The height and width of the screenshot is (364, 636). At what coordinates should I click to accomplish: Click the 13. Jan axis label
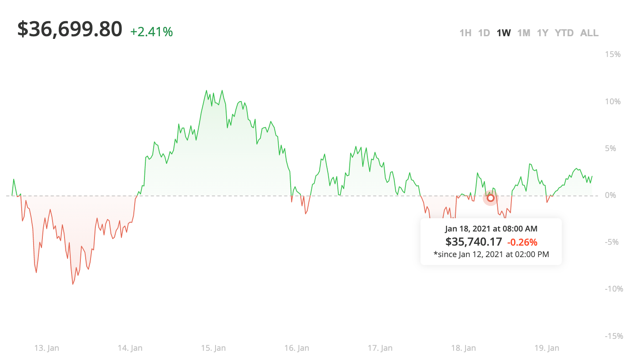[x=46, y=348]
